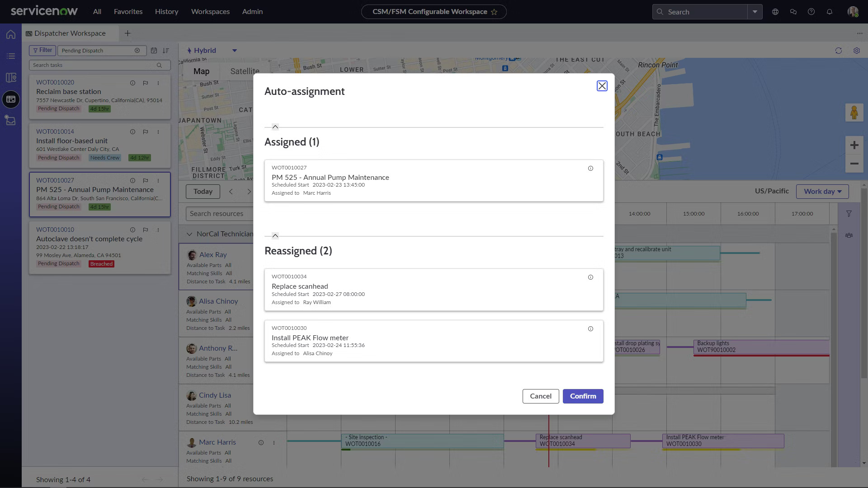Open the Hybrid map view dropdown
The height and width of the screenshot is (488, 868).
click(x=235, y=50)
